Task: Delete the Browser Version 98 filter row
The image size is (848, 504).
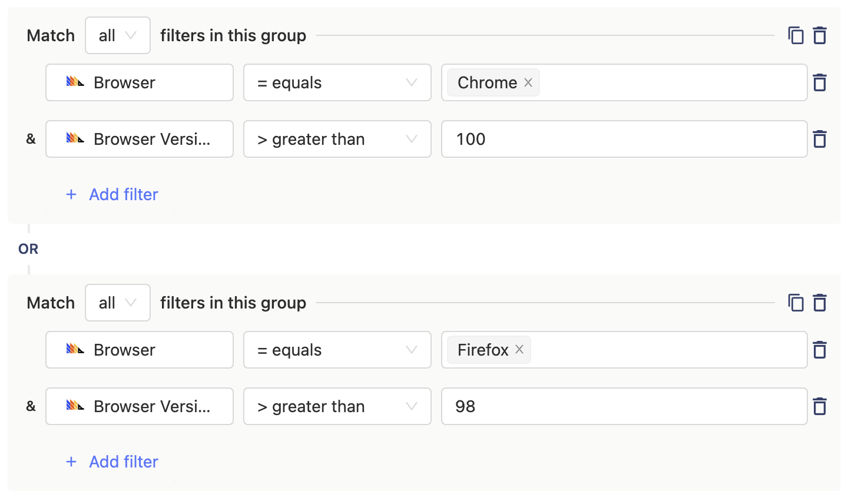Action: click(x=820, y=407)
